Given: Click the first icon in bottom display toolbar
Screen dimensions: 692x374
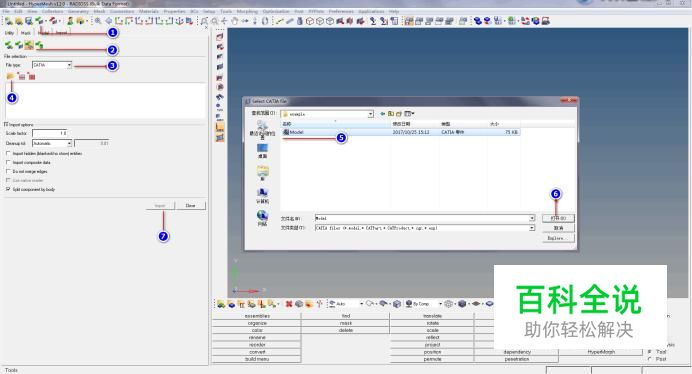Looking at the screenshot, I should click(x=221, y=304).
